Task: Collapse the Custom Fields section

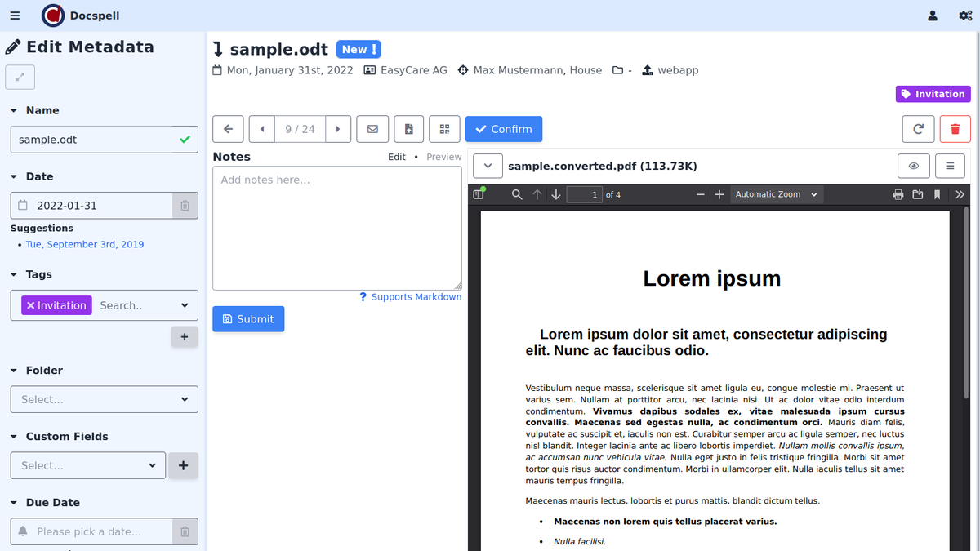Action: pyautogui.click(x=14, y=437)
